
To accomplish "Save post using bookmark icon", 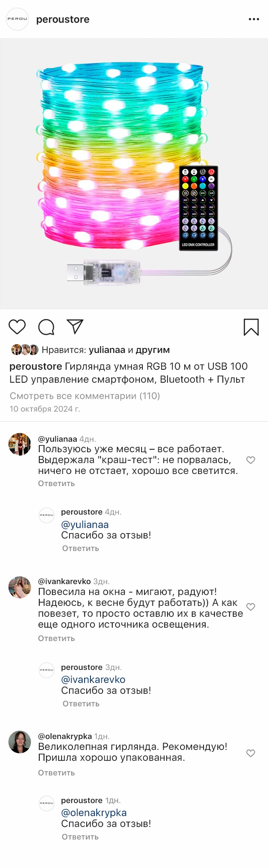I will click(251, 327).
